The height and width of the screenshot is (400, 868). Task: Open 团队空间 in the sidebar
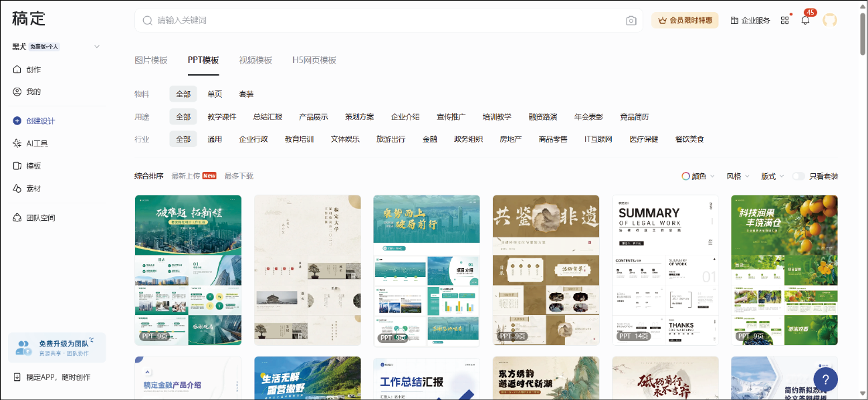click(x=40, y=217)
